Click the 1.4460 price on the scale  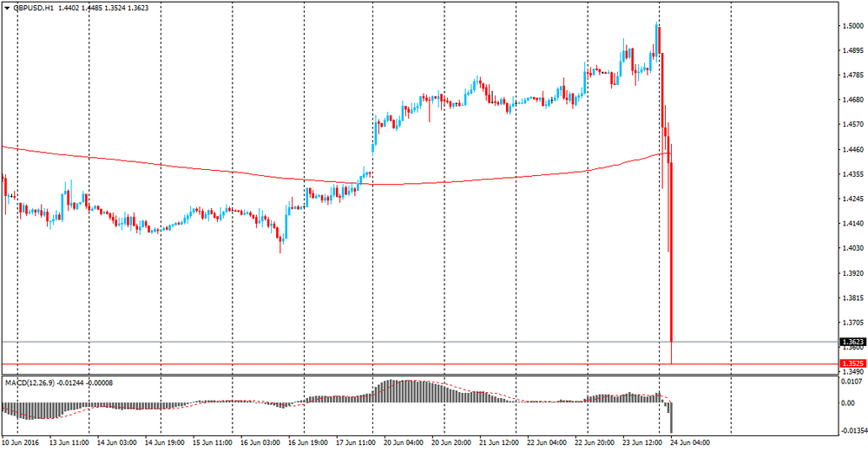coord(853,149)
